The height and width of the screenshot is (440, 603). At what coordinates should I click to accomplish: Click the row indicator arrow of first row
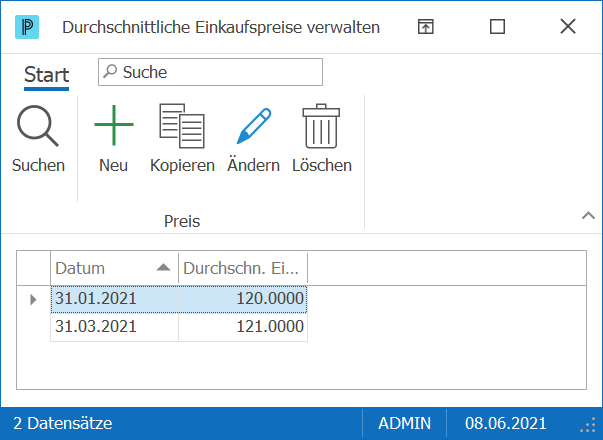click(x=33, y=299)
